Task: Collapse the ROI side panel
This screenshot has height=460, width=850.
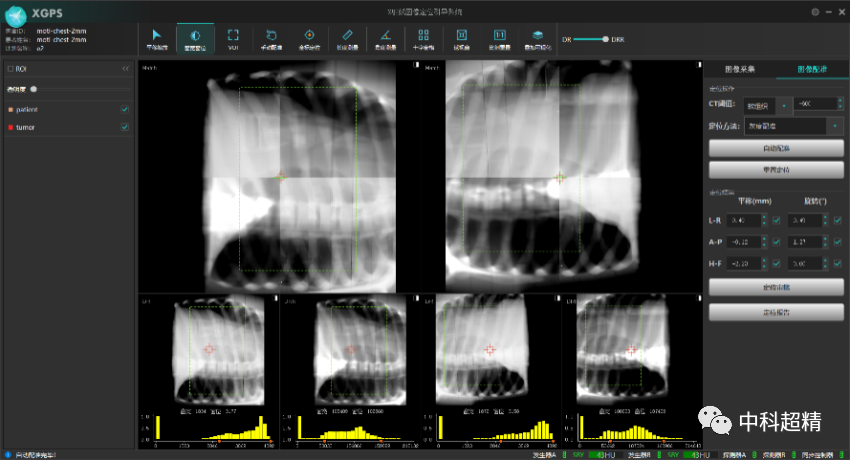Action: tap(126, 69)
